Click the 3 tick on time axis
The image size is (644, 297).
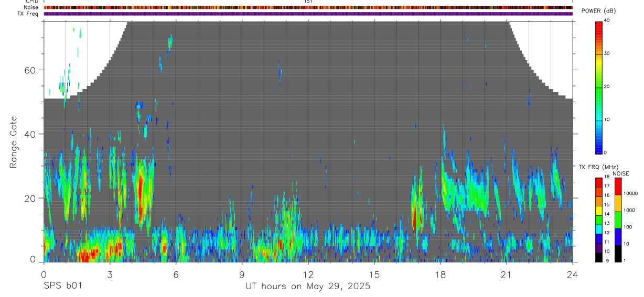click(x=110, y=274)
